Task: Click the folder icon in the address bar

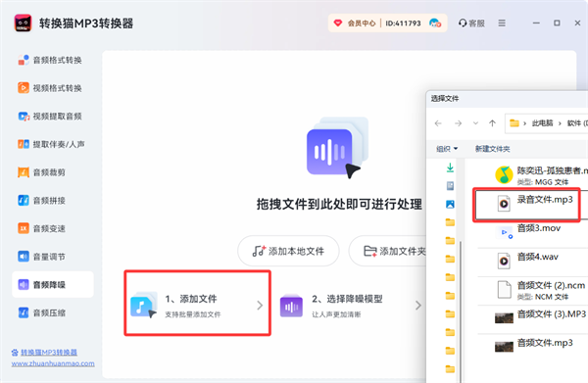Action: [x=514, y=123]
